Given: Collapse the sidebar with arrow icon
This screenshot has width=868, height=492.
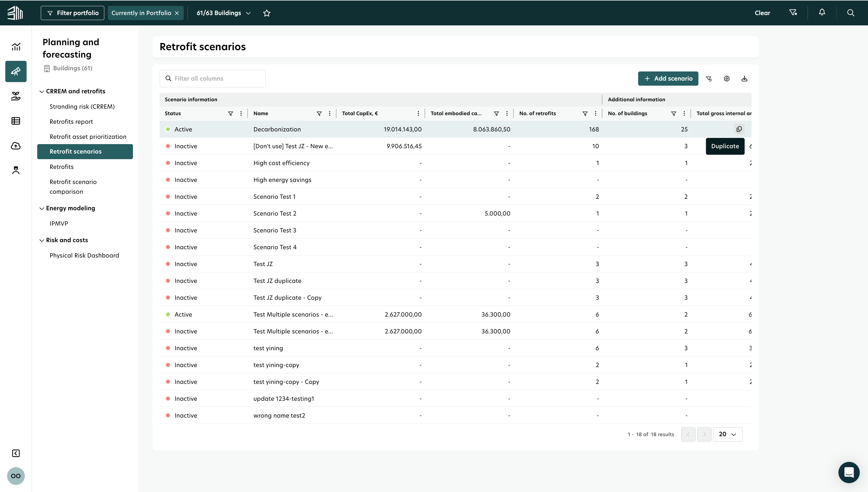Looking at the screenshot, I should [16, 453].
